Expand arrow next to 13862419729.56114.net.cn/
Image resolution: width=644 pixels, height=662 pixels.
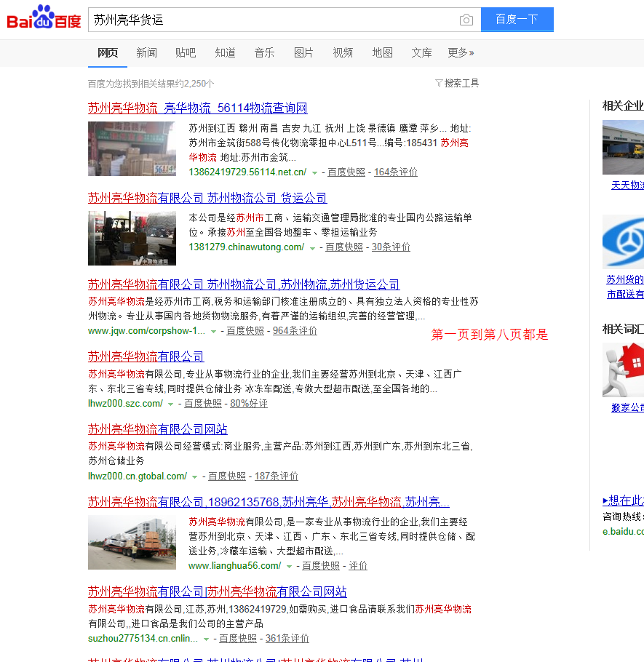click(314, 172)
